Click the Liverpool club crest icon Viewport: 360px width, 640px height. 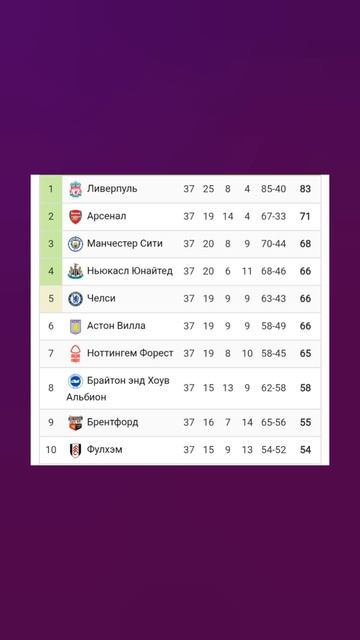click(75, 189)
